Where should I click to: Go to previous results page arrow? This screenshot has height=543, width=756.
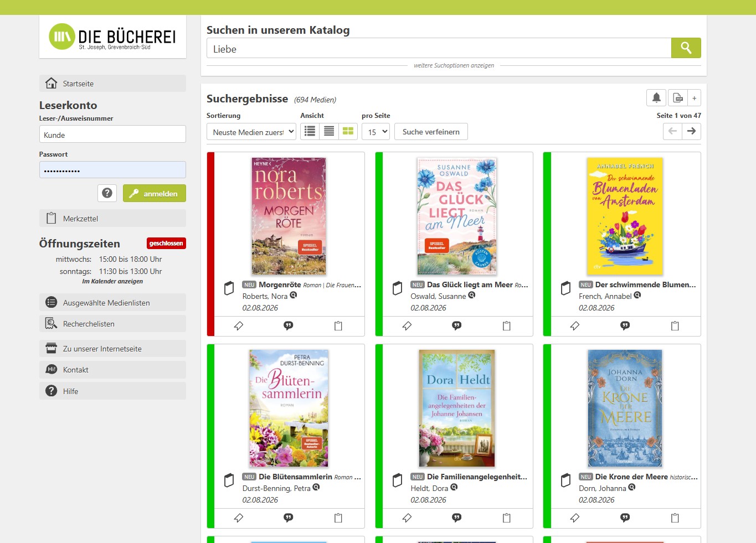tap(672, 131)
